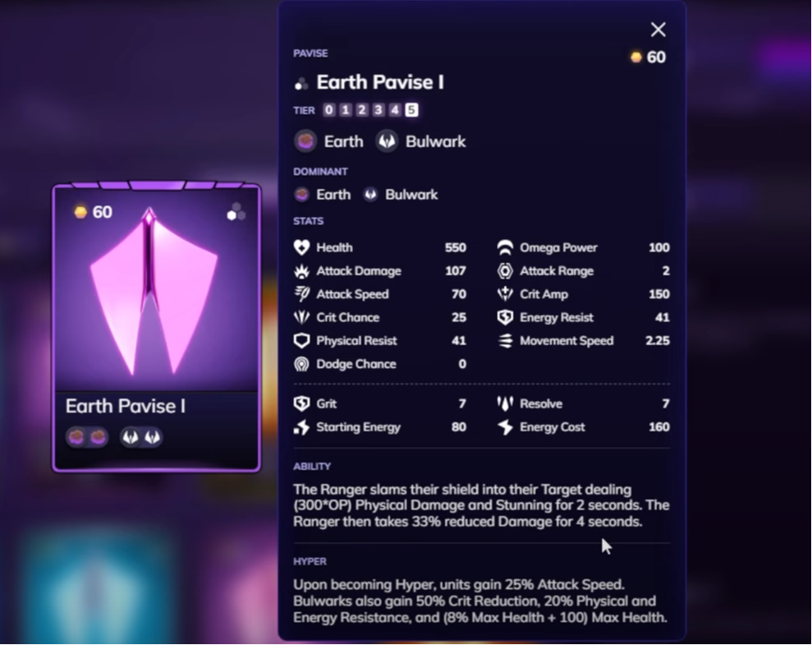Select tier 4 button
812x645 pixels.
pos(395,110)
